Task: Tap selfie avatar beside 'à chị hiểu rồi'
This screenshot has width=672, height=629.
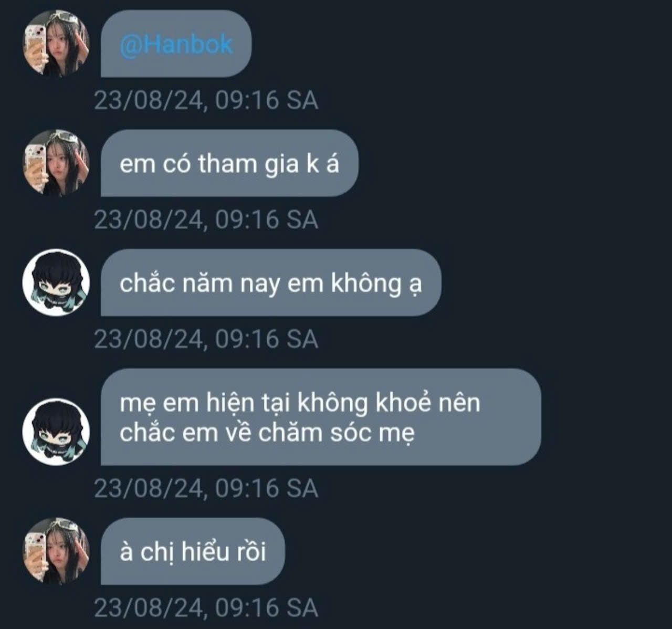Action: coord(56,551)
